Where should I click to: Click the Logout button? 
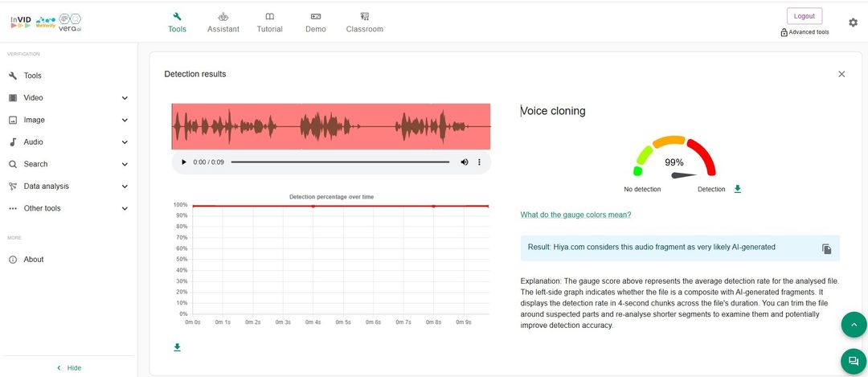(x=804, y=16)
